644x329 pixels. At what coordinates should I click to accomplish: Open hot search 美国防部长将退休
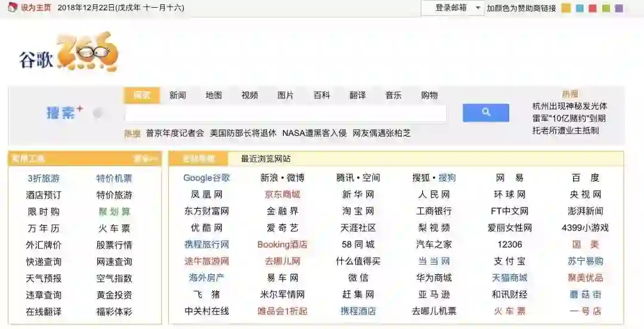tap(243, 133)
